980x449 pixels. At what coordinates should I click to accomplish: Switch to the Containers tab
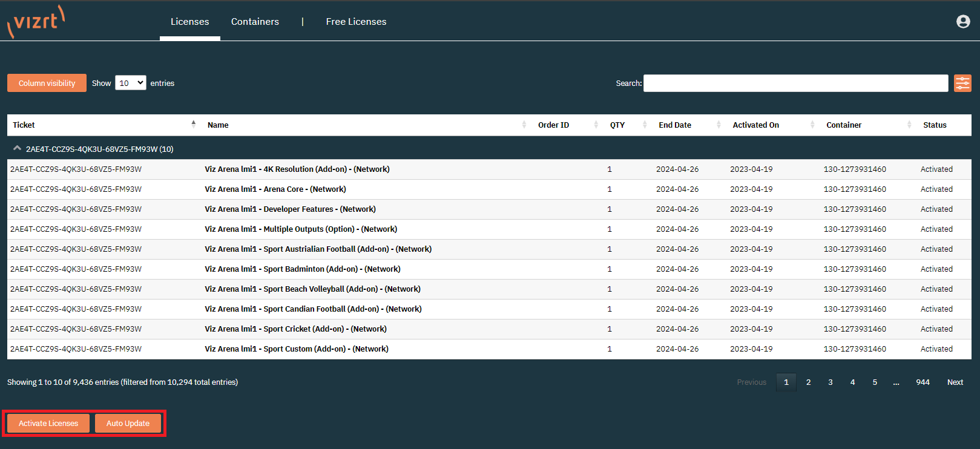255,22
